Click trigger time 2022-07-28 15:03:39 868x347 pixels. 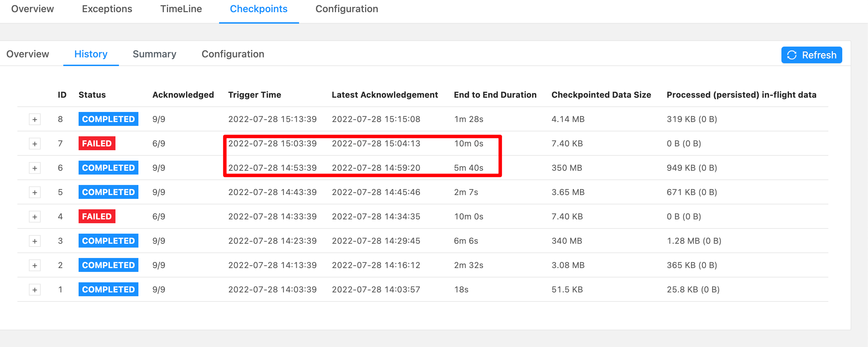[x=272, y=144]
